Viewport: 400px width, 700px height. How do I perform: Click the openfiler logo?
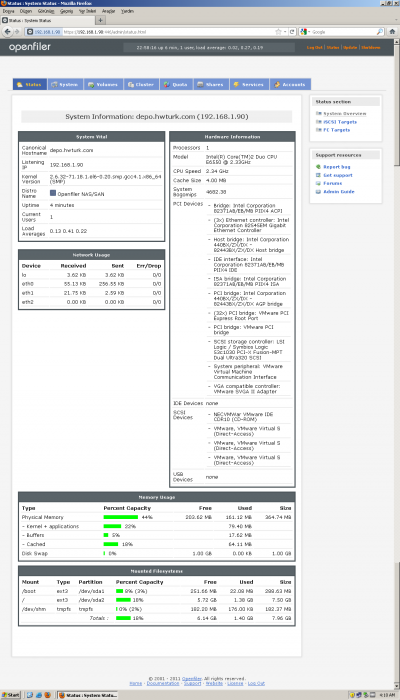(x=29, y=47)
